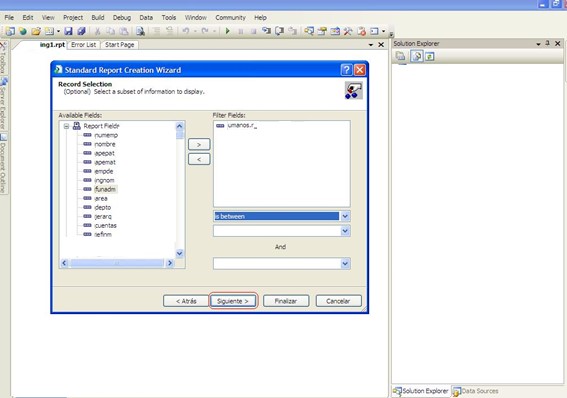Select the 'funadm' field in Available Fields
567x398 pixels.
click(x=105, y=189)
